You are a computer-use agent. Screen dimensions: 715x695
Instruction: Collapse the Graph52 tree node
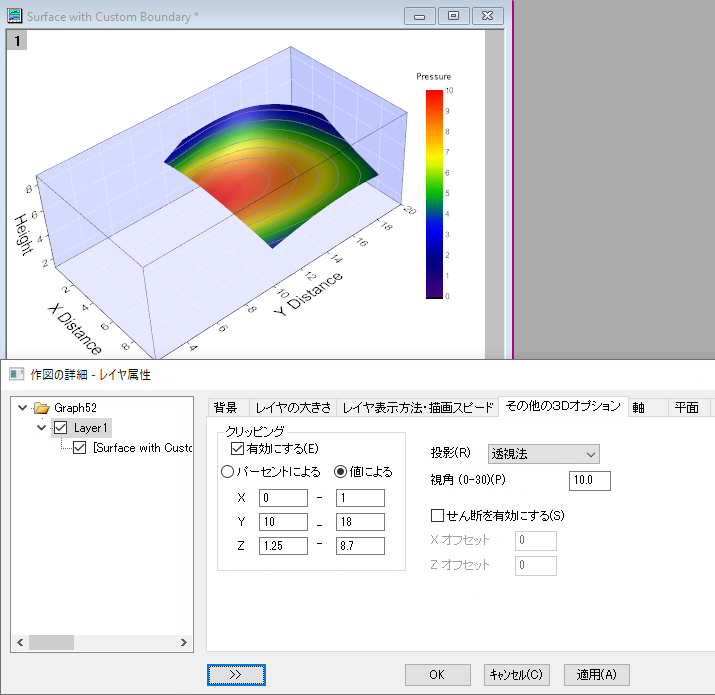[x=22, y=407]
